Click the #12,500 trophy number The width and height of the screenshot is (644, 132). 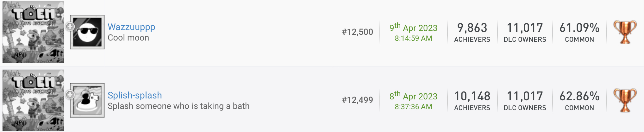point(357,32)
